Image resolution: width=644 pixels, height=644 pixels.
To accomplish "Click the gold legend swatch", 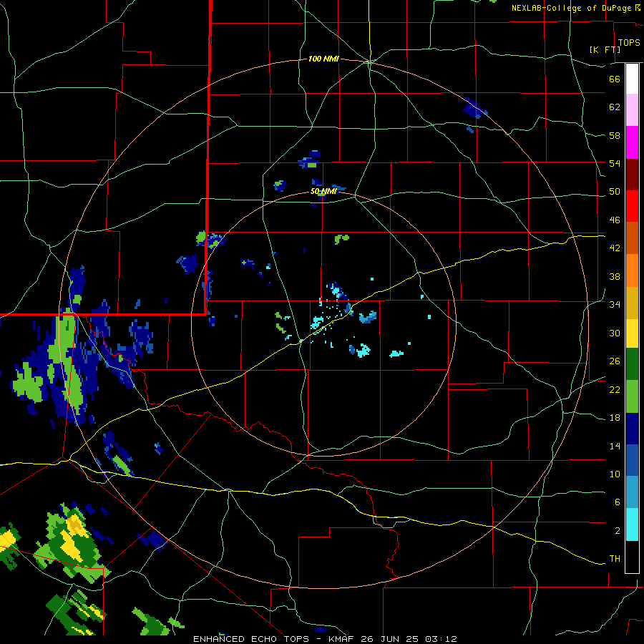I will (632, 303).
